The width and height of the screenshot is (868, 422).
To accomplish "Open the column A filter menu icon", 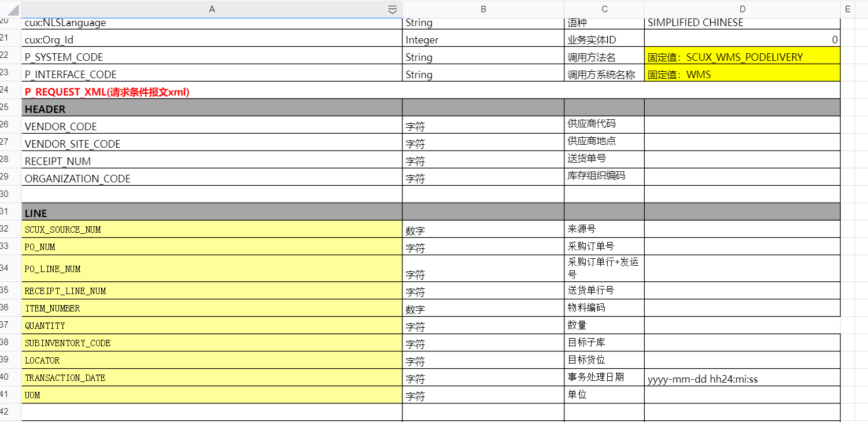I will tap(392, 9).
